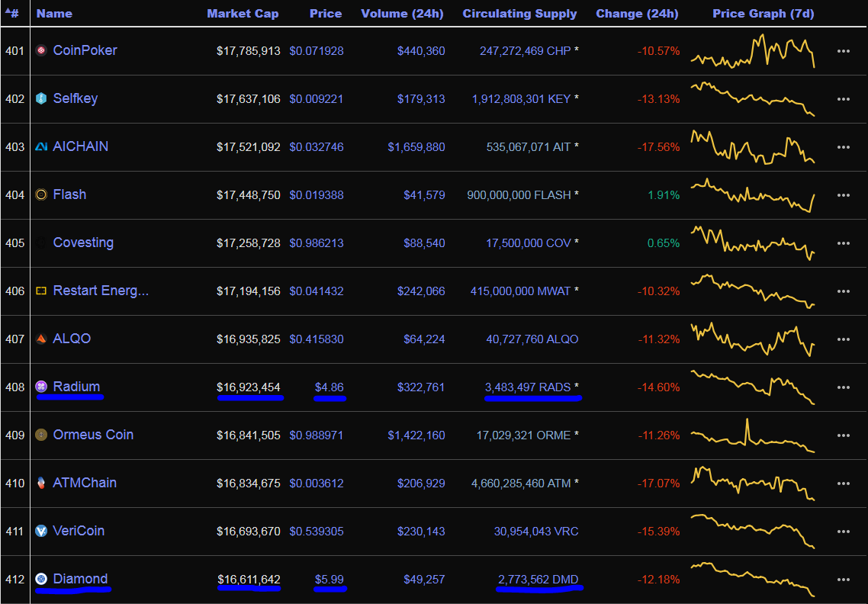Open the VeriCoin coin page link

tap(79, 531)
